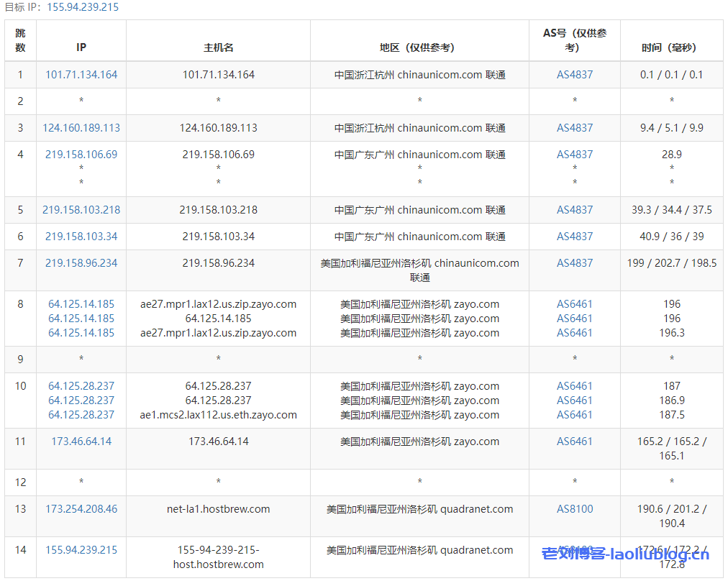Viewport: 728px width, 581px height.
Task: Open IP link 219.158.103.218 on hop 5
Action: 81,209
